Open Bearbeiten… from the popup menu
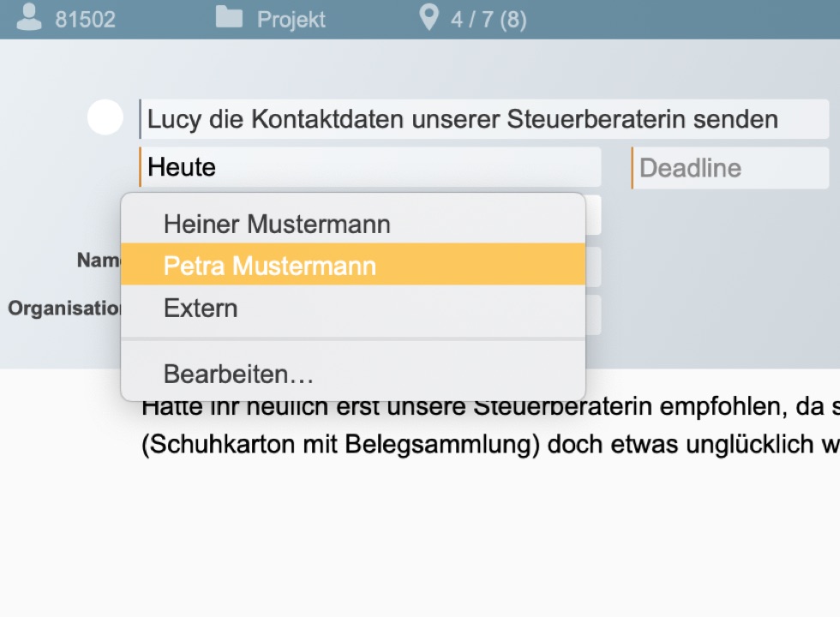Viewport: 840px width, 617px height. [238, 374]
